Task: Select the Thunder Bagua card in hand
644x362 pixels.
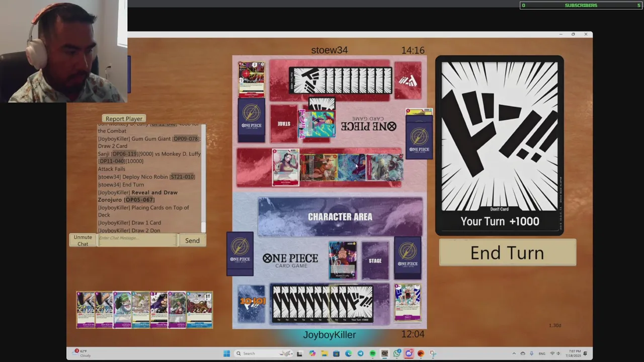Action: [x=159, y=310]
